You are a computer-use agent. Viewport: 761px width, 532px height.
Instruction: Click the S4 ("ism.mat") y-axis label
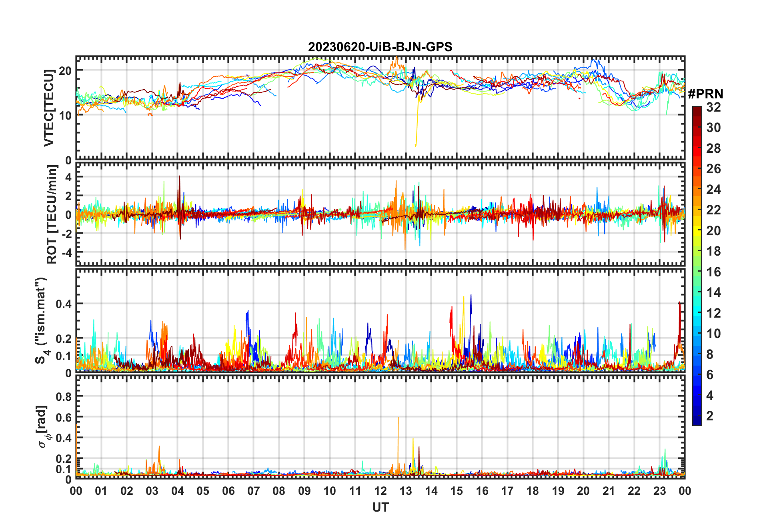[42, 320]
